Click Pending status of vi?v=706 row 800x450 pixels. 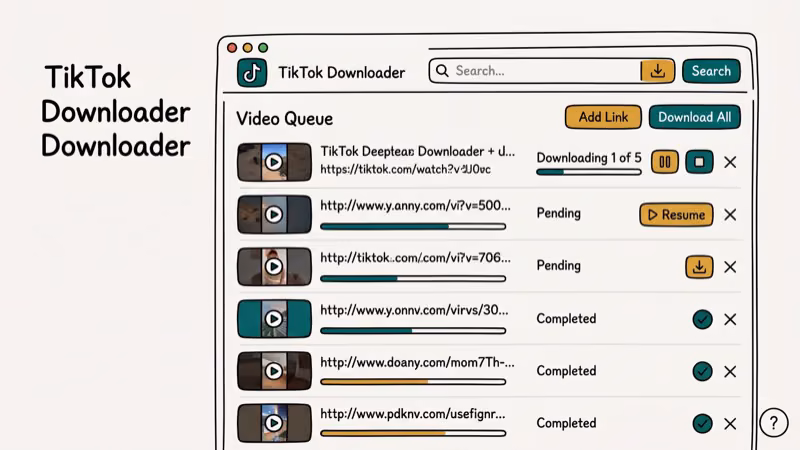[559, 266]
